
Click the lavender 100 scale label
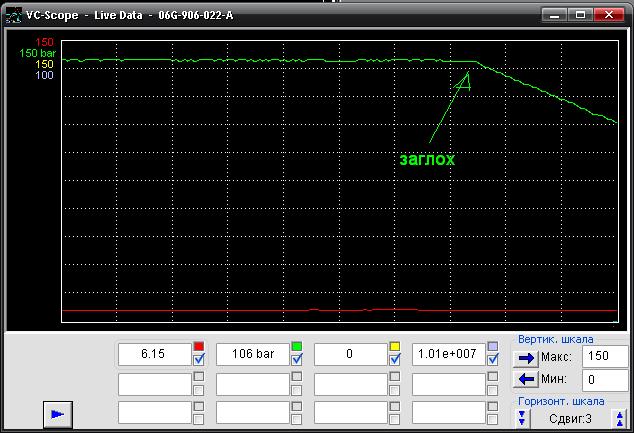click(44, 75)
